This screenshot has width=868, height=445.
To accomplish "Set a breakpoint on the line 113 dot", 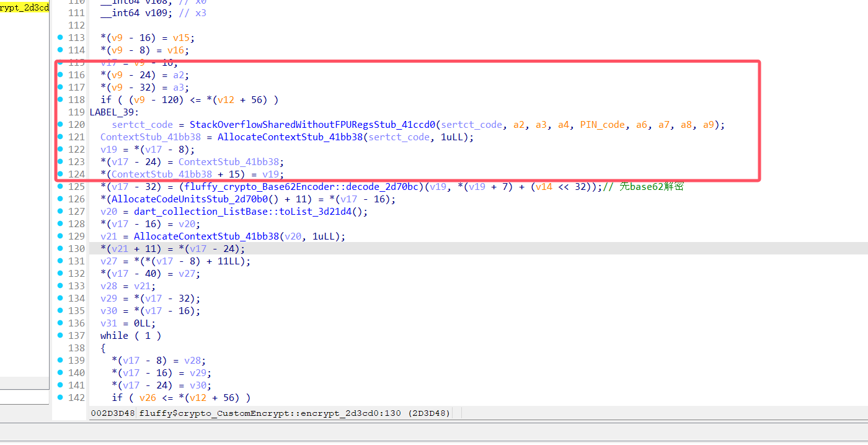I will point(60,38).
